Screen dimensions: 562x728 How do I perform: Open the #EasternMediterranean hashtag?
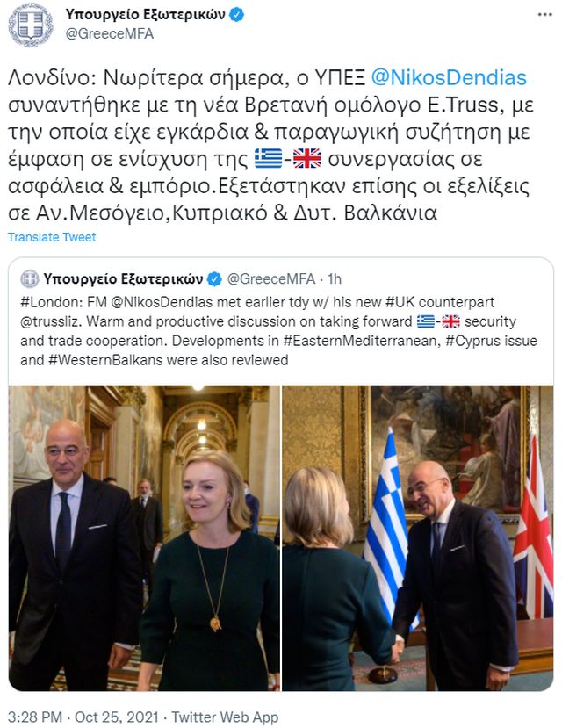click(360, 341)
